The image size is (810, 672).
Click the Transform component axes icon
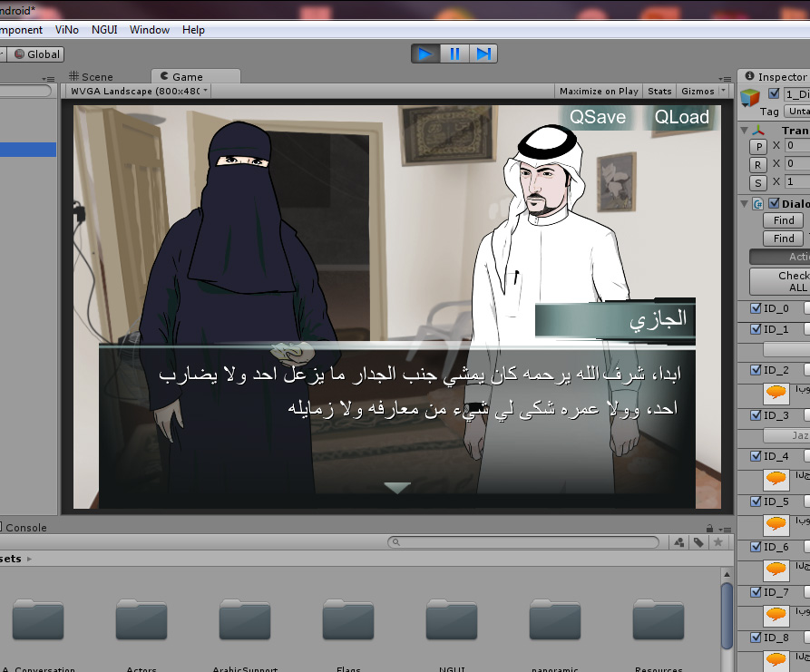tap(757, 131)
